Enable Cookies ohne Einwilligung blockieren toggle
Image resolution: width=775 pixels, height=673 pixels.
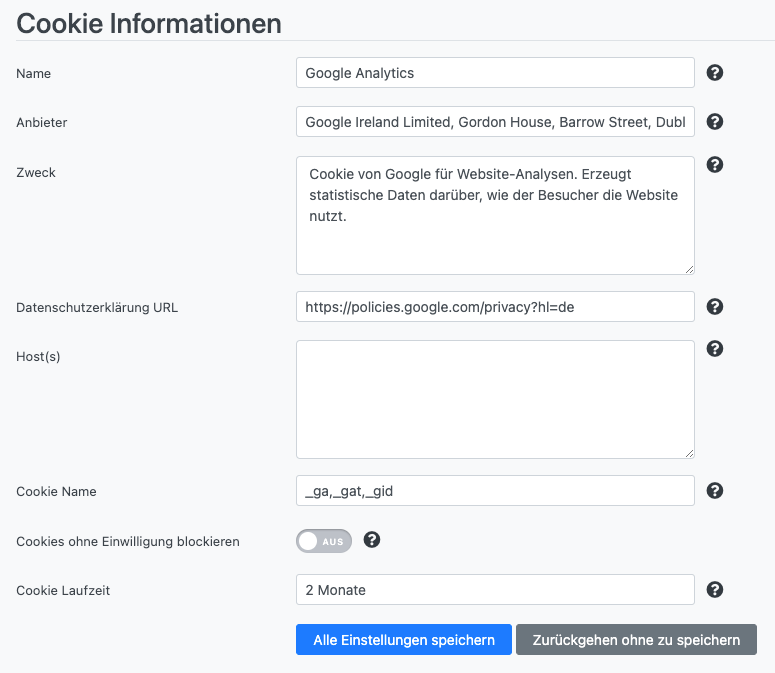324,541
